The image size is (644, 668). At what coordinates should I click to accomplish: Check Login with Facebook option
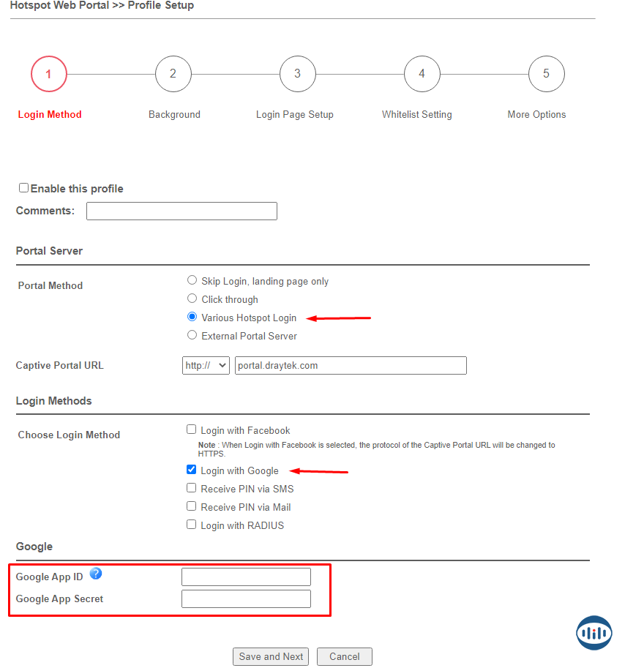pyautogui.click(x=192, y=429)
